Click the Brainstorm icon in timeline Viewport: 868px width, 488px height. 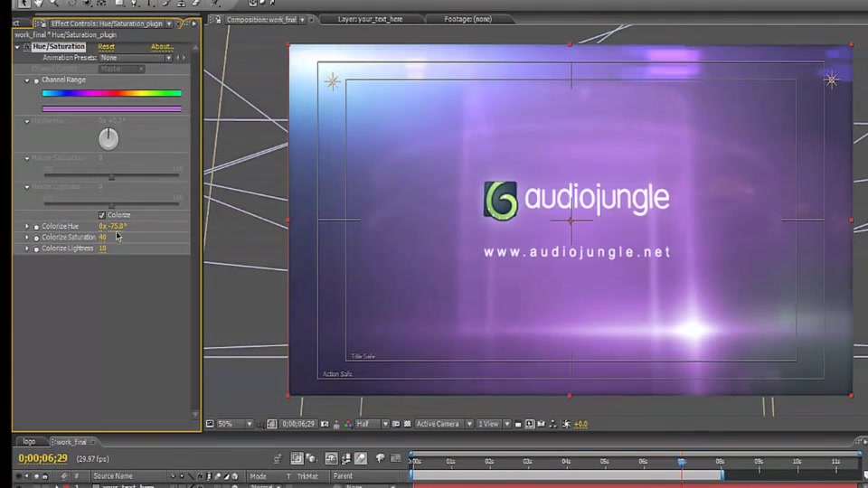pos(381,458)
